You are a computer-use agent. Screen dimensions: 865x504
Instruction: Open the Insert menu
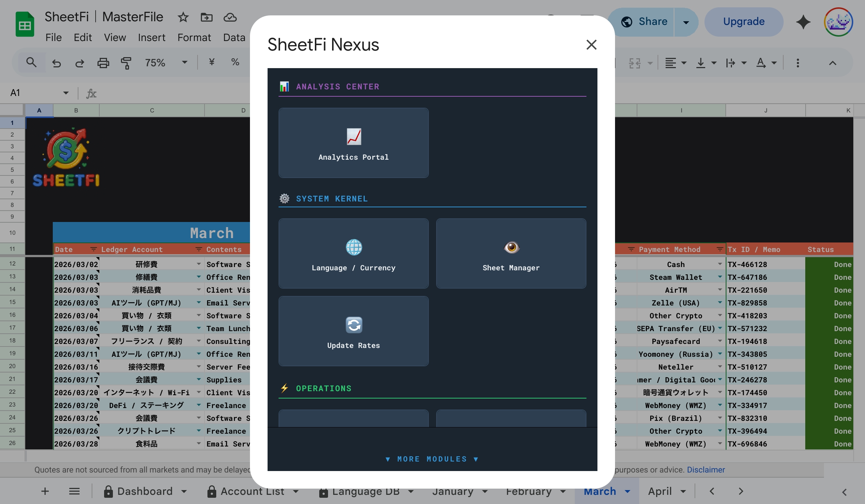pos(151,37)
